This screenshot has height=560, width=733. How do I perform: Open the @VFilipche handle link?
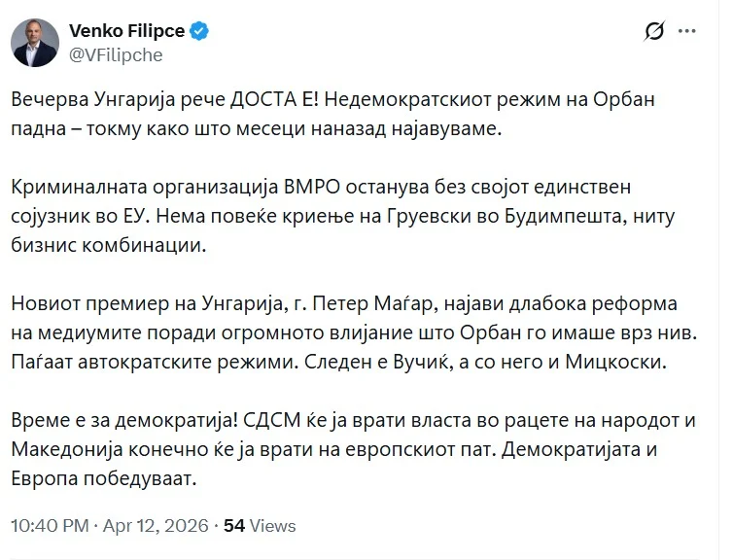(x=115, y=54)
